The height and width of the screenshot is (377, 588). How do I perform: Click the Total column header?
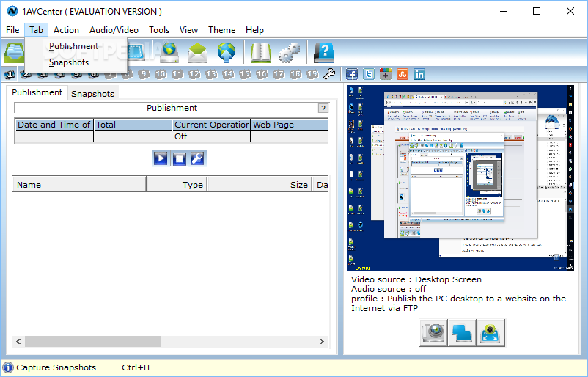pos(133,125)
